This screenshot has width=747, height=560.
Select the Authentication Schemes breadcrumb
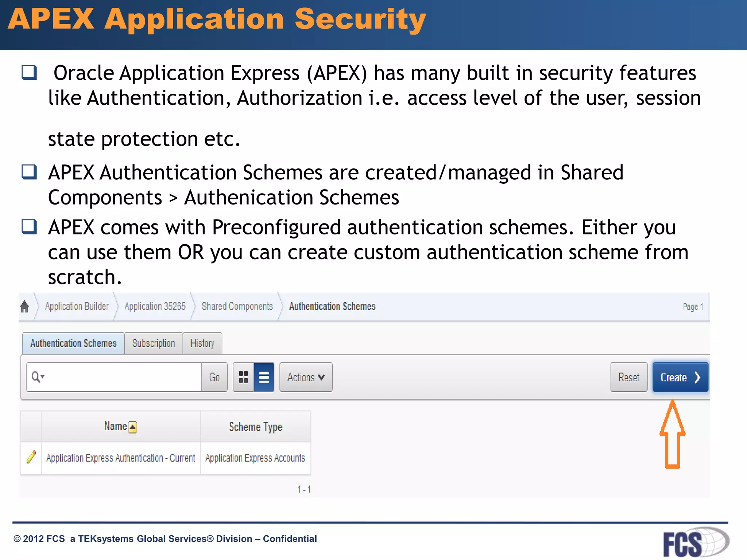[332, 306]
